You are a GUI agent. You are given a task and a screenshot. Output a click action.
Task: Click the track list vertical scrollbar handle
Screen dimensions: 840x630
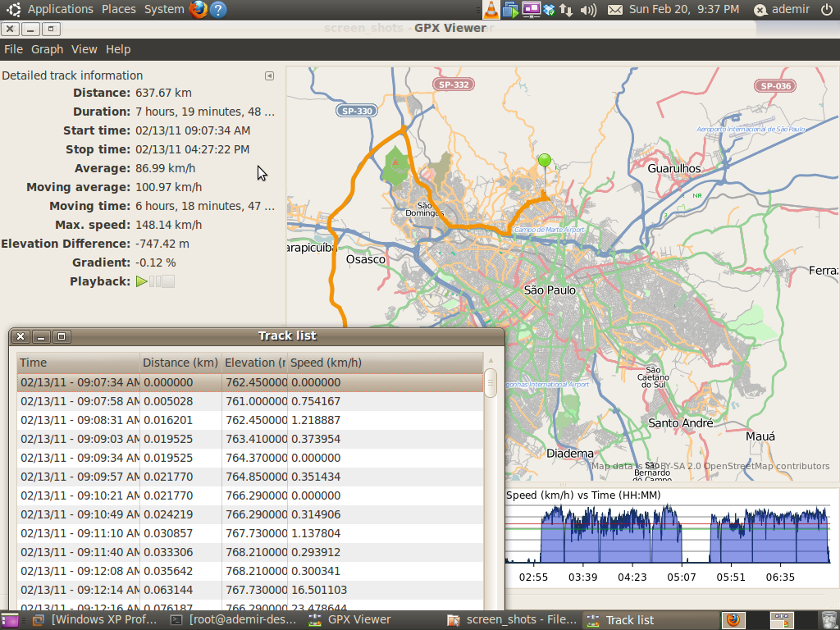click(491, 383)
